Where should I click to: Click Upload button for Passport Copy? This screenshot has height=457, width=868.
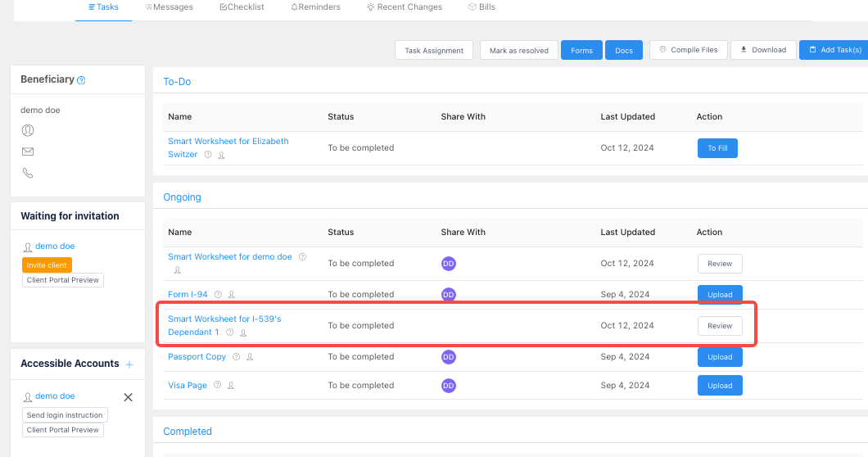coord(720,357)
